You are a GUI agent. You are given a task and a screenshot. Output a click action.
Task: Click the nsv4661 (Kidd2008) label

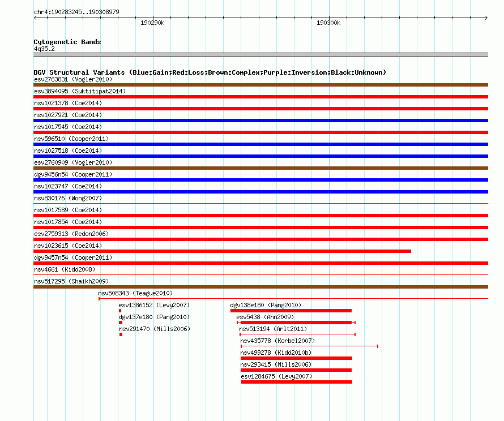coord(65,269)
